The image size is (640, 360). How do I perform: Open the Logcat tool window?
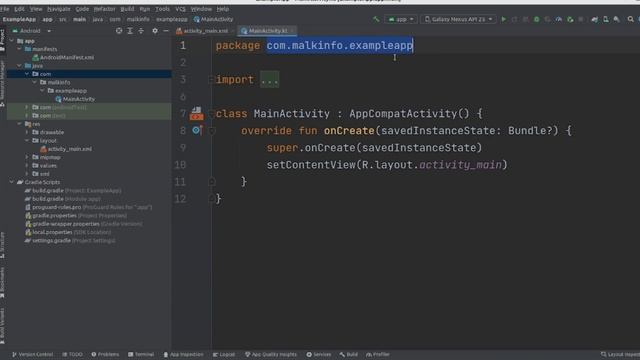click(x=224, y=354)
